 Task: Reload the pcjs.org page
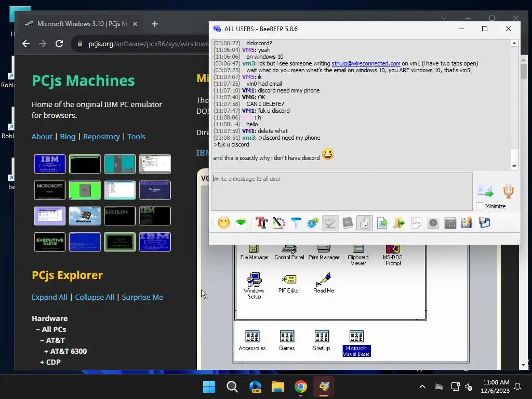click(59, 44)
